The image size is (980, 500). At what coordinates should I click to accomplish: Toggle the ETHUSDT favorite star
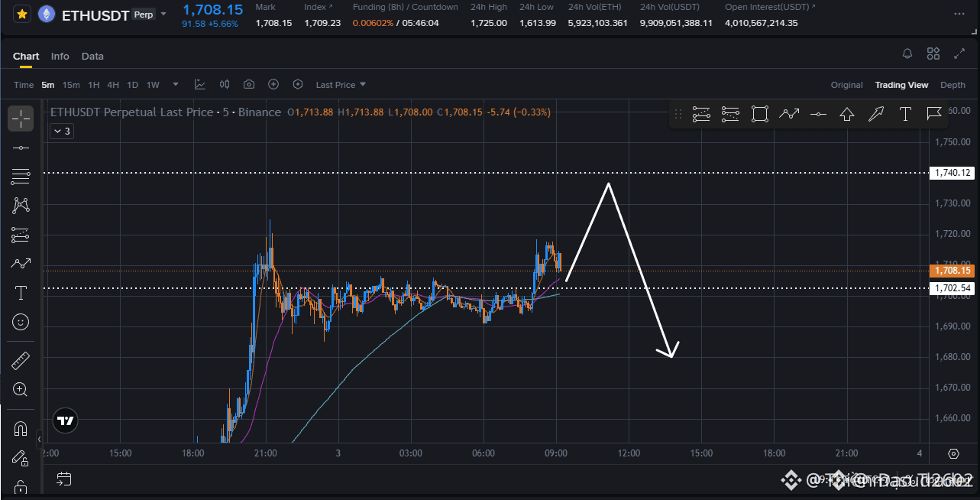point(22,14)
